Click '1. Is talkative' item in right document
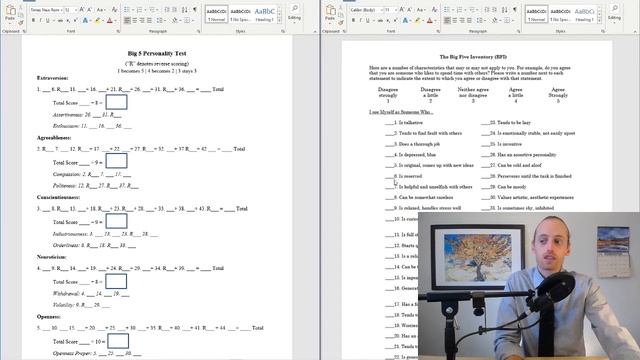Screen dimensions: 640x360 pyautogui.click(x=404, y=122)
